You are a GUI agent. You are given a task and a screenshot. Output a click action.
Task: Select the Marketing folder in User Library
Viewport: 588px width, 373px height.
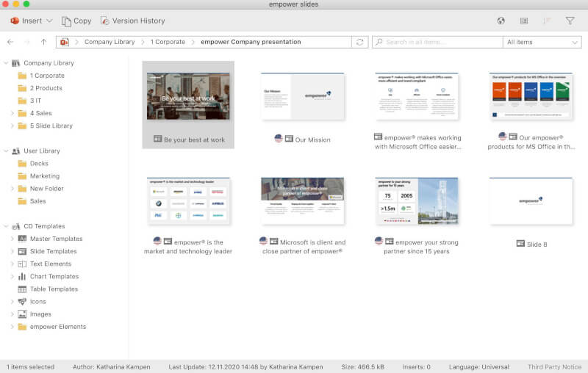[44, 176]
